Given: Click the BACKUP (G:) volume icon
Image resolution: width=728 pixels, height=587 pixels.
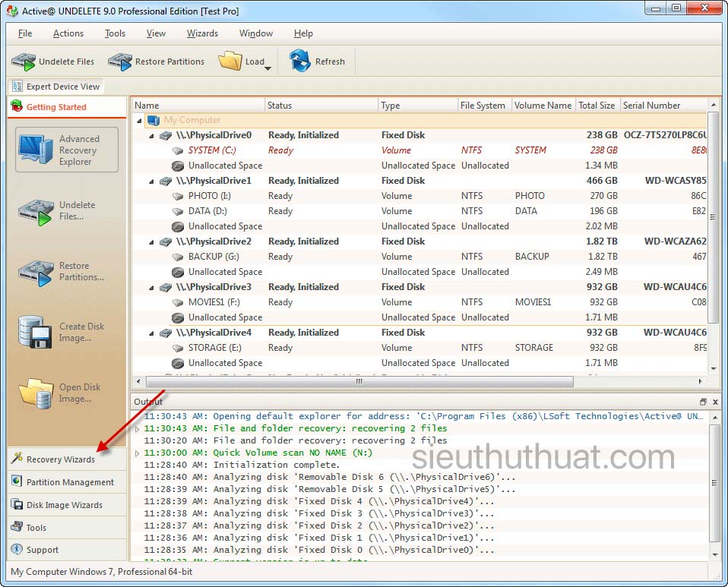Looking at the screenshot, I should coord(178,257).
